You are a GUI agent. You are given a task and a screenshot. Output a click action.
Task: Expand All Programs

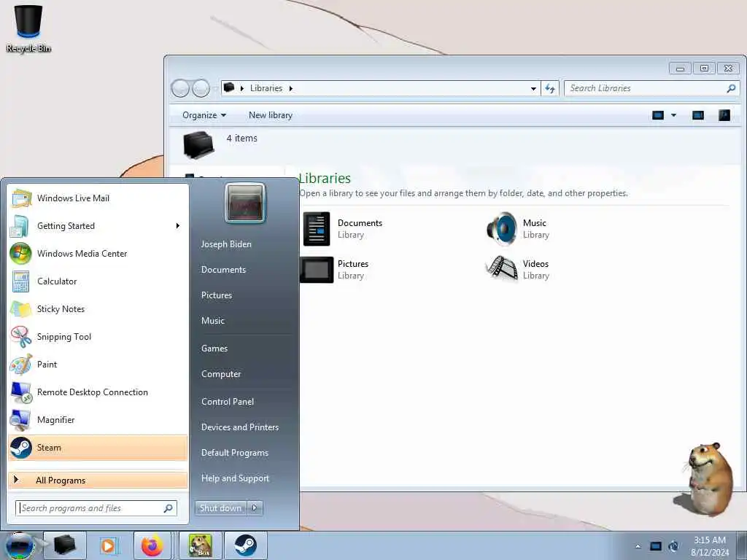click(98, 480)
